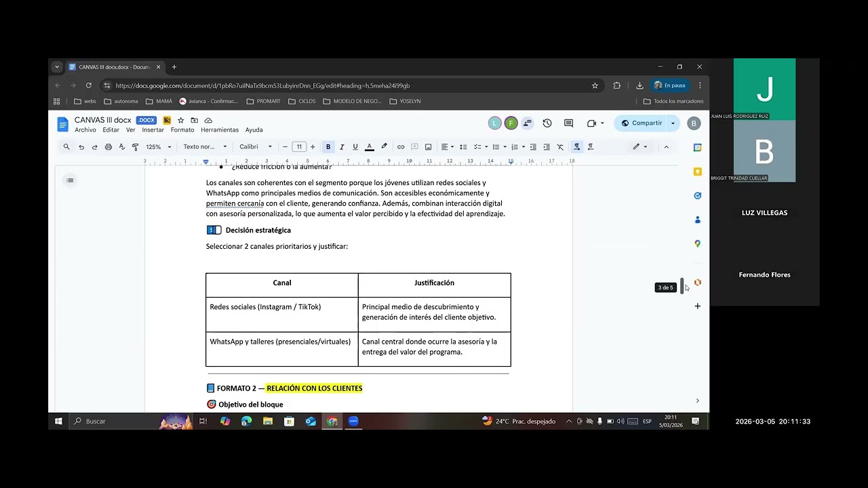Insert an image from the toolbar

click(x=428, y=147)
